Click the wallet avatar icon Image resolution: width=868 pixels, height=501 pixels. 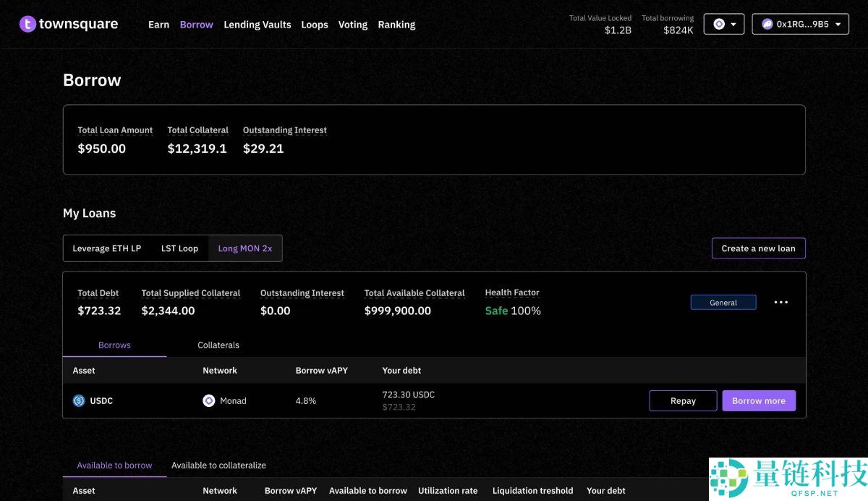tap(767, 24)
